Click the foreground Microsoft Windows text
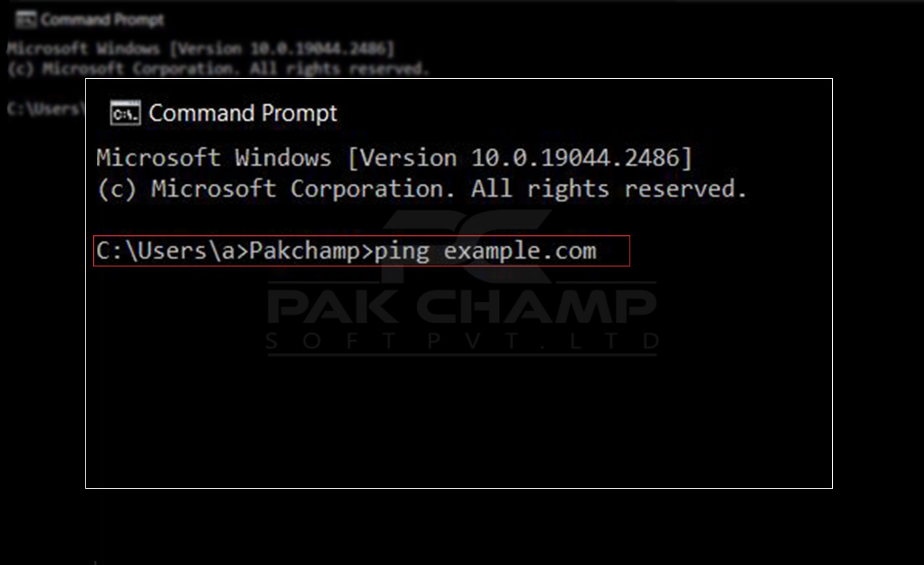924x565 pixels. point(214,158)
